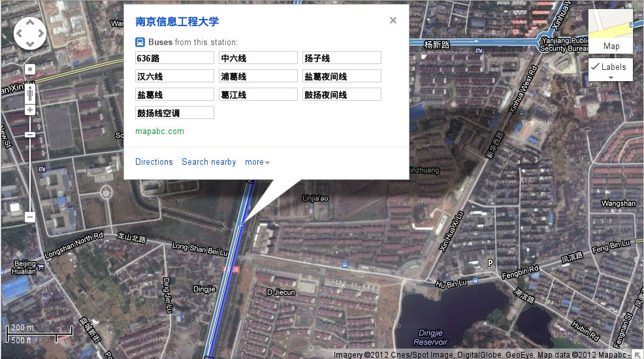Click the round button above the Pegman

tap(30, 69)
